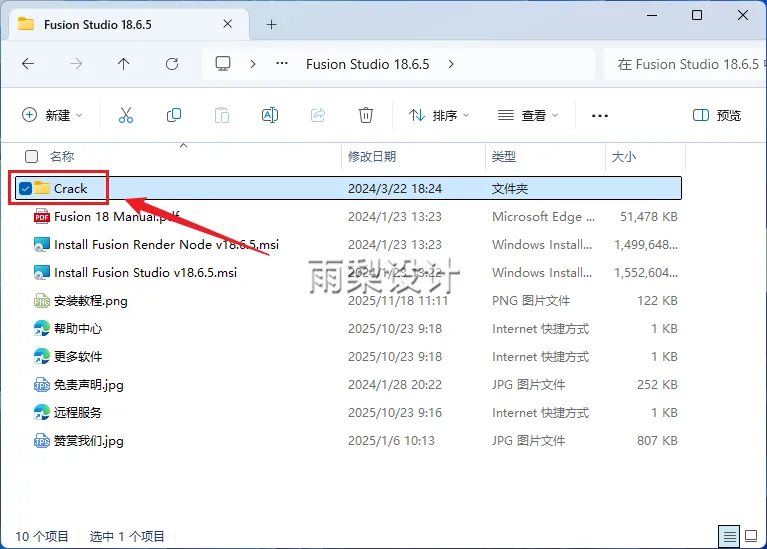This screenshot has width=767, height=549.
Task: Go up one folder level arrow
Action: coord(124,64)
